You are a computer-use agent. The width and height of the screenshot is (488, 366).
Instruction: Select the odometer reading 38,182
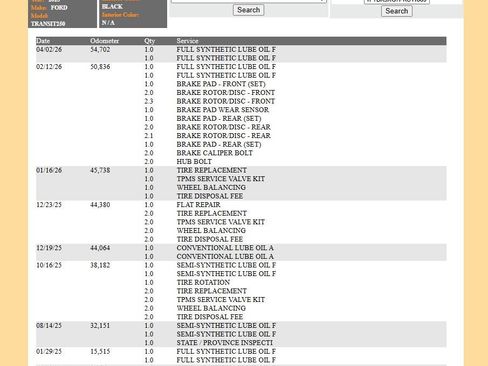(100, 265)
